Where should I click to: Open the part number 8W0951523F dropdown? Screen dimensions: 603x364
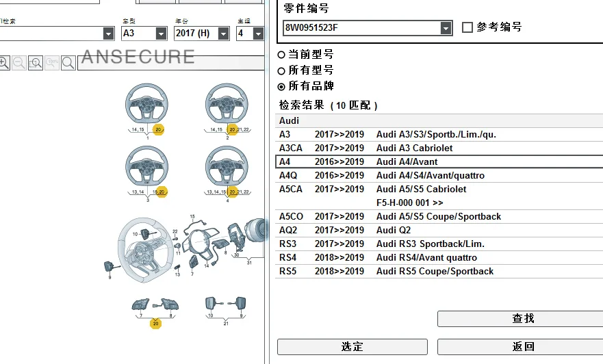coord(446,28)
